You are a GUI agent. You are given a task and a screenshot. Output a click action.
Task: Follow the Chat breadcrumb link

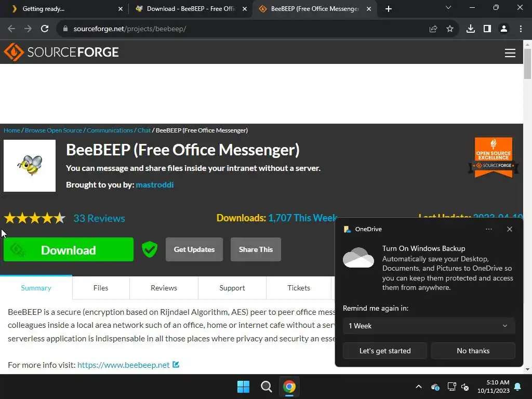[144, 130]
